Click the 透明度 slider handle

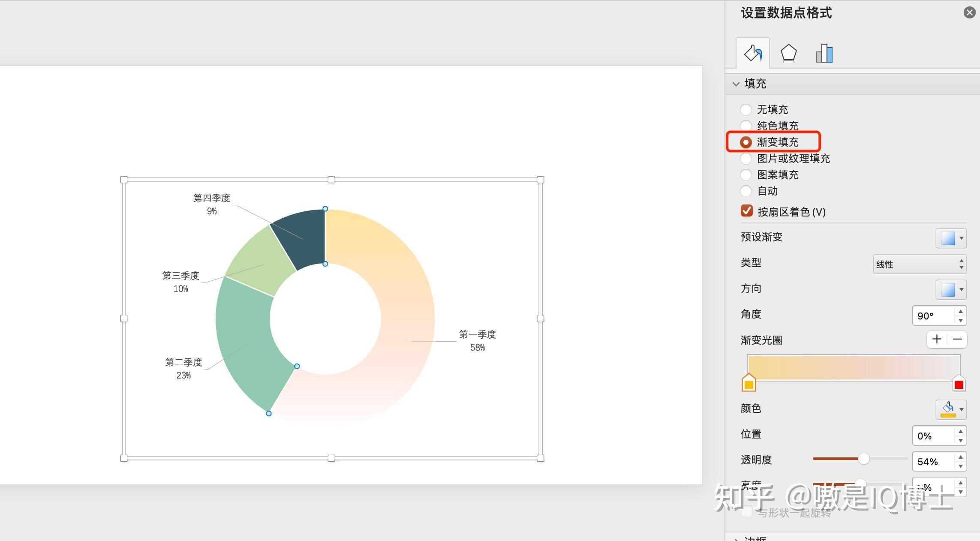coord(863,459)
